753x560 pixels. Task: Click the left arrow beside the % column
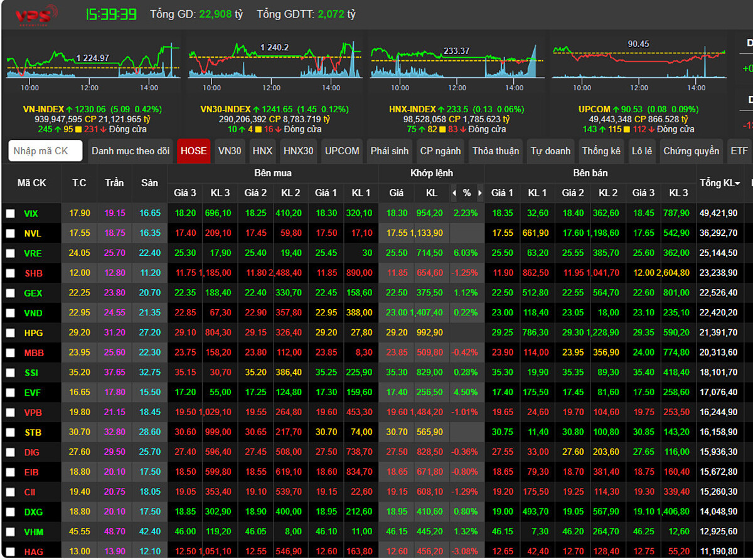point(454,193)
